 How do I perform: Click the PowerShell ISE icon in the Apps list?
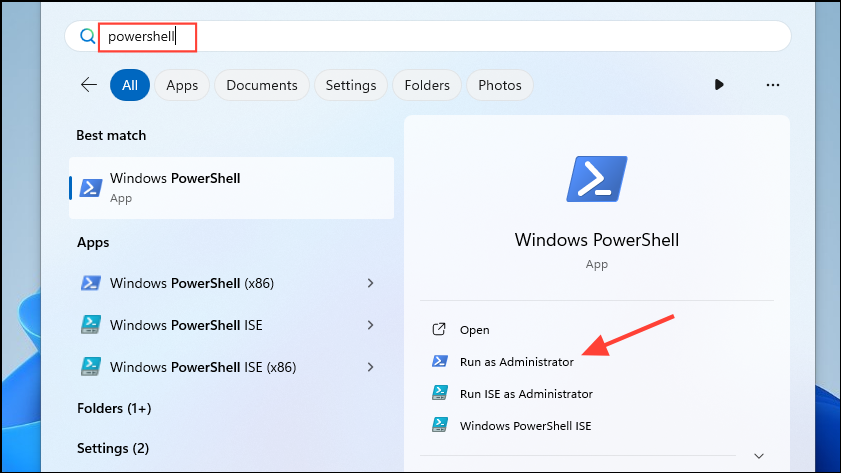coord(91,324)
